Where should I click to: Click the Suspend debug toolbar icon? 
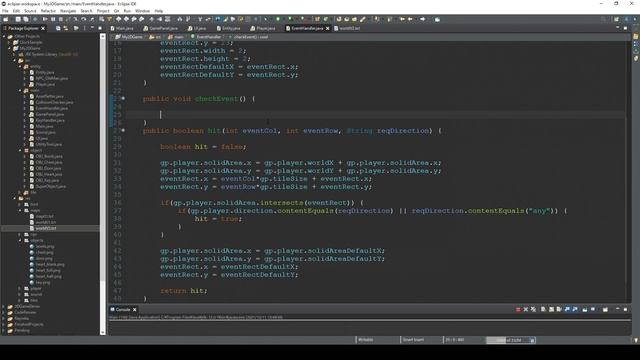tap(53, 19)
